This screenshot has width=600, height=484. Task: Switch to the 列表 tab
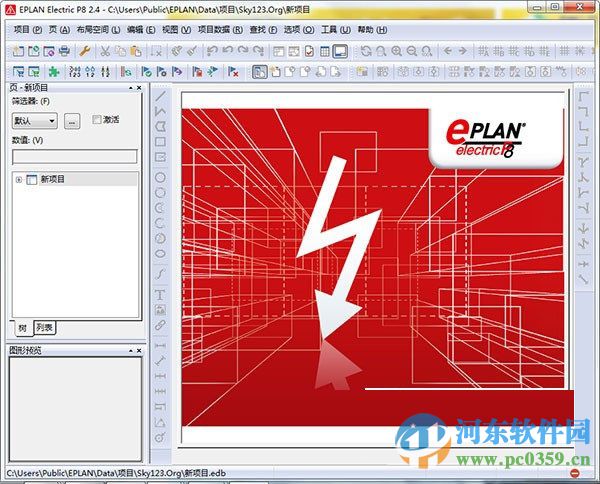tap(44, 328)
